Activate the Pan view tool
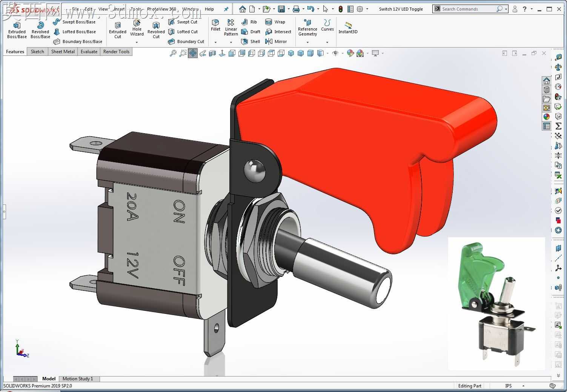Image resolution: width=567 pixels, height=392 pixels. (193, 53)
